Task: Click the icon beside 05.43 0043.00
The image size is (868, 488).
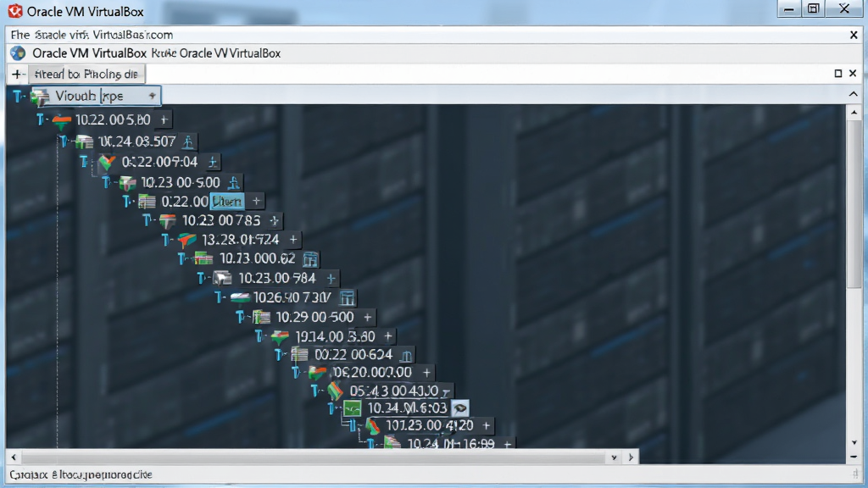Action: point(335,391)
